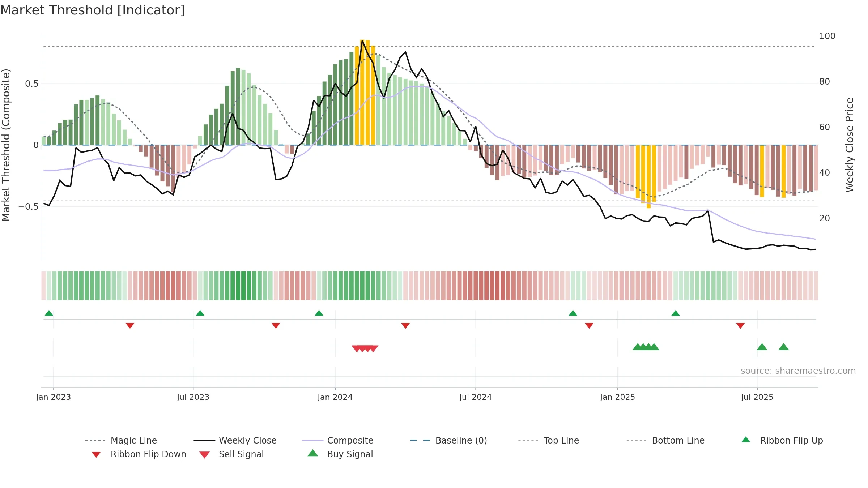Click the 100 right axis tick label
The width and height of the screenshot is (868, 488).
click(827, 36)
